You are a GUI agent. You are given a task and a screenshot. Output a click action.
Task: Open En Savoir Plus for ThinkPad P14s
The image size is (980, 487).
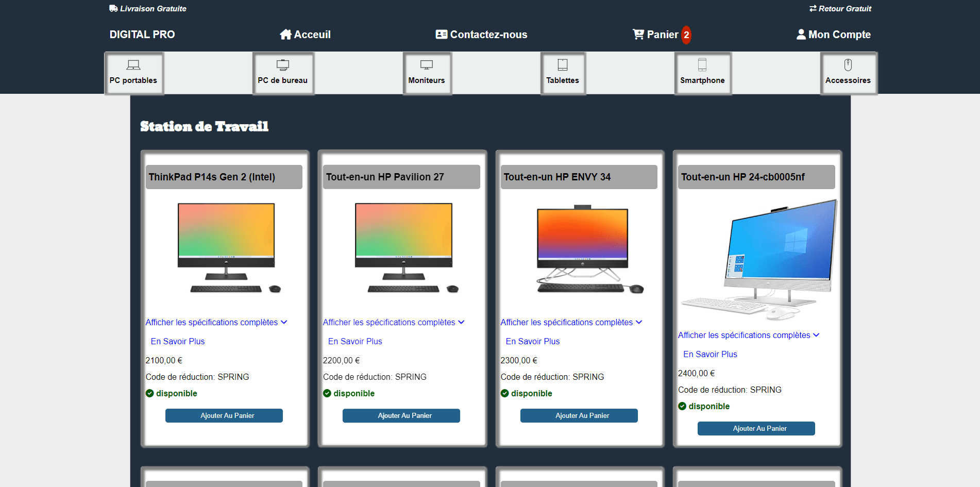(178, 341)
